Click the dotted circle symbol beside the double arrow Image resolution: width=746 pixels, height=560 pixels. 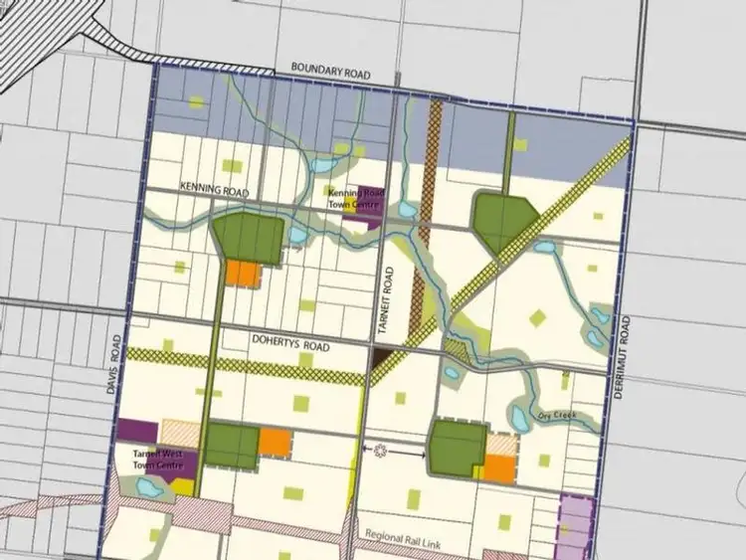(x=380, y=451)
